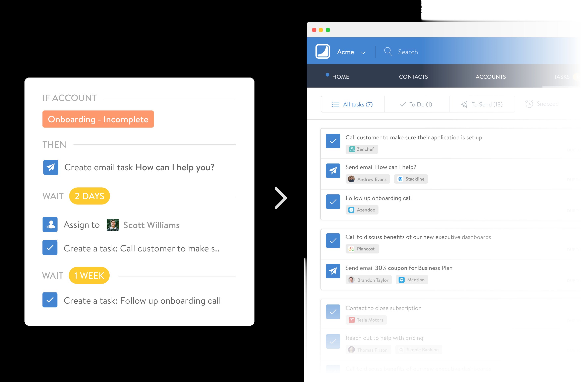
Task: Open the Tesla Motors account tag
Action: (x=366, y=320)
